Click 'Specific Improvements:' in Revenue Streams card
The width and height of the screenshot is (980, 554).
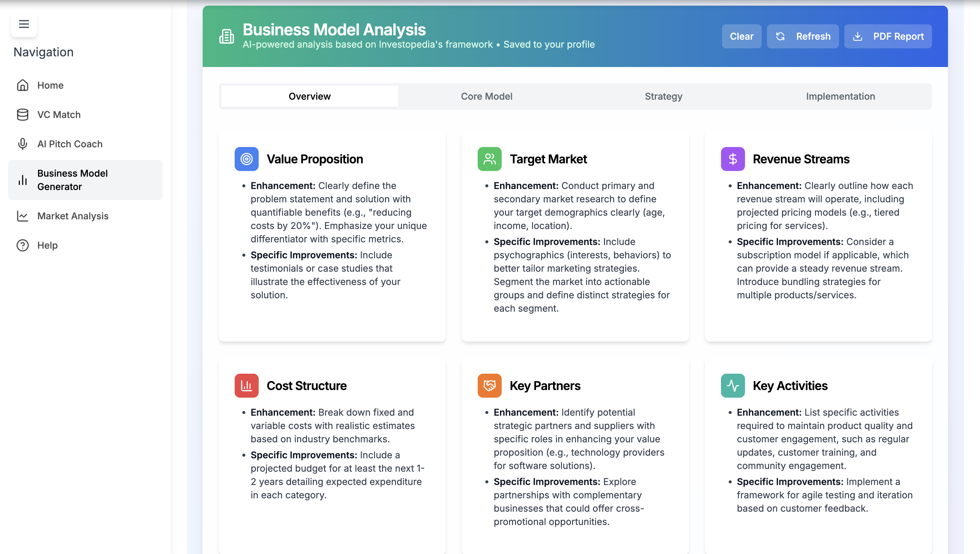[790, 242]
